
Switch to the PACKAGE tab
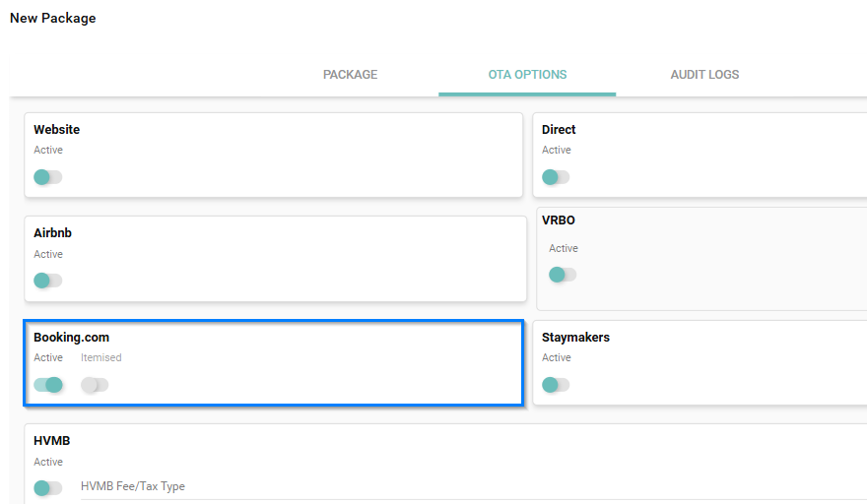(350, 75)
